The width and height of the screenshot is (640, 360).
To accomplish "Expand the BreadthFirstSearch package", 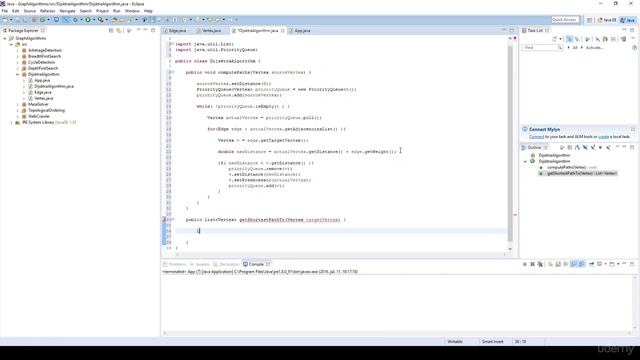I will 18,56.
